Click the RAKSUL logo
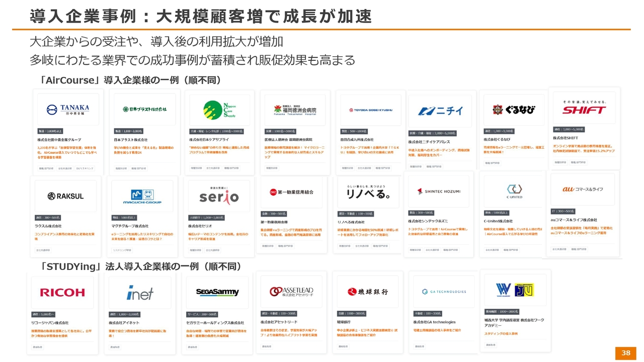The width and height of the screenshot is (644, 362). click(x=65, y=196)
